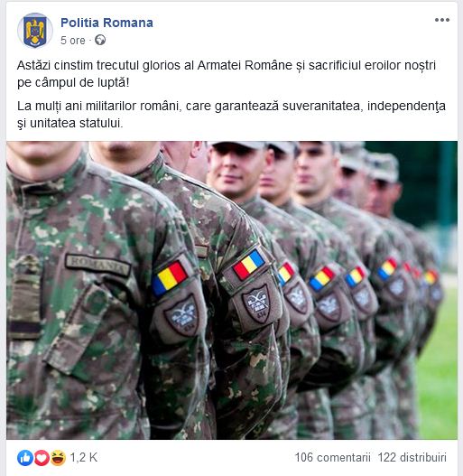This screenshot has height=476, width=463.
Task: Click the Politia Romana page name
Action: coord(106,23)
